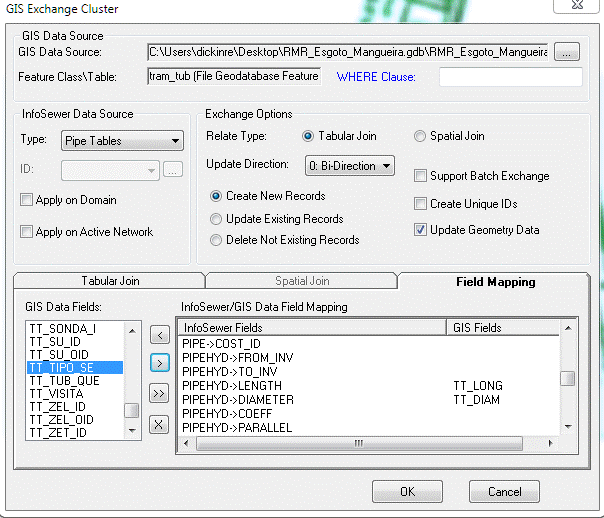Image resolution: width=604 pixels, height=518 pixels.
Task: Click the GIS Data Source path field
Action: [x=348, y=52]
